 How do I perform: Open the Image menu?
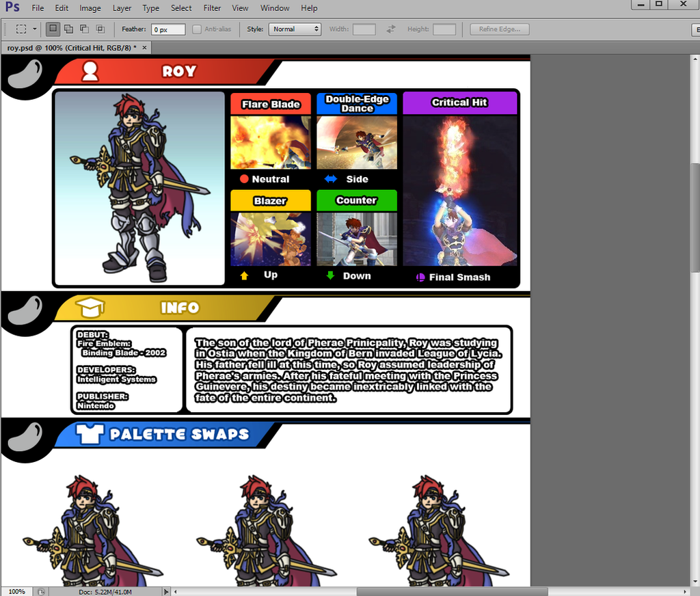pos(90,8)
